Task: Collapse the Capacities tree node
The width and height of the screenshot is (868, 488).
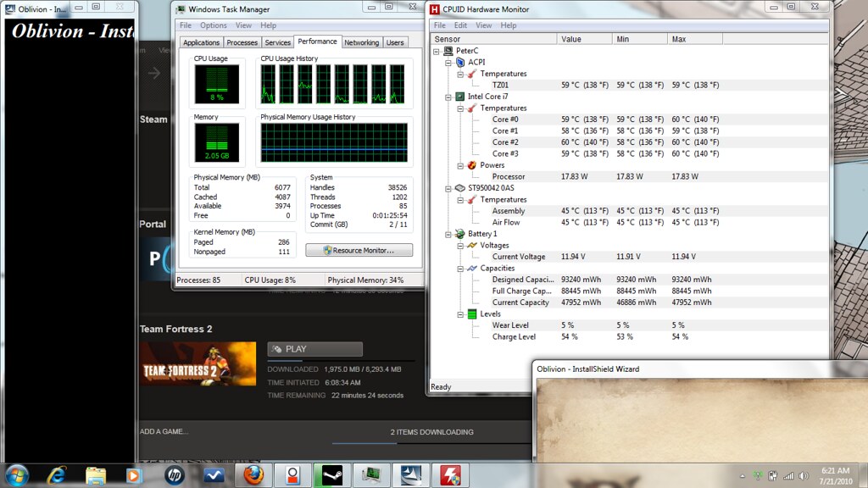Action: (x=460, y=269)
